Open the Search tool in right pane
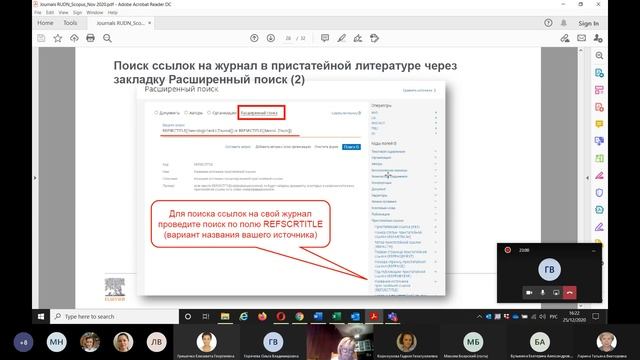Image resolution: width=640 pixels, height=360 pixels. click(x=599, y=56)
